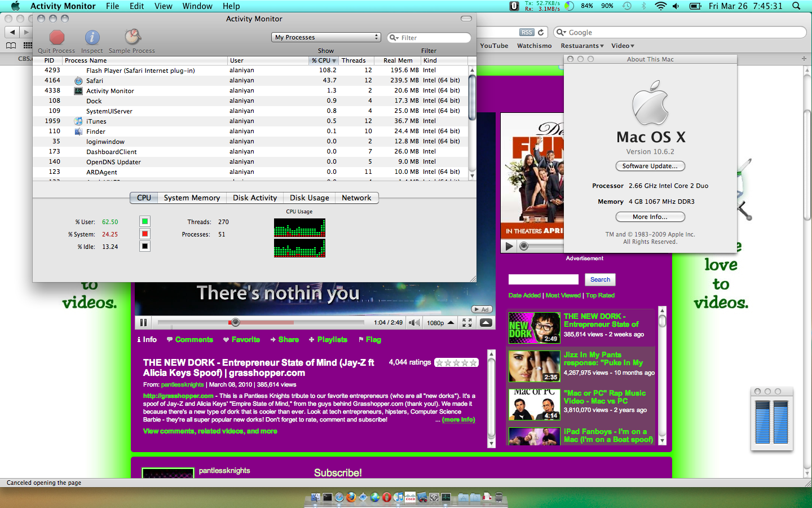Image resolution: width=812 pixels, height=508 pixels.
Task: Click the Bluetooth icon in the menu bar
Action: click(643, 6)
